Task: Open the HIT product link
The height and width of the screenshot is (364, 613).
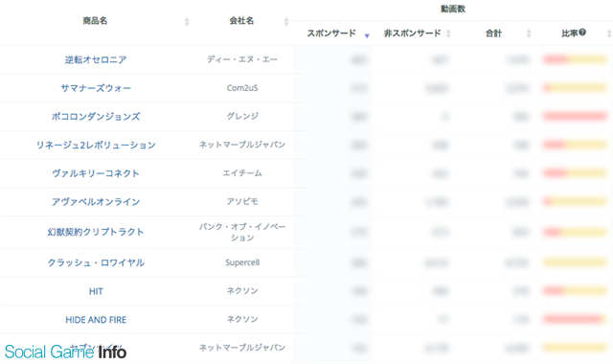Action: 96,291
